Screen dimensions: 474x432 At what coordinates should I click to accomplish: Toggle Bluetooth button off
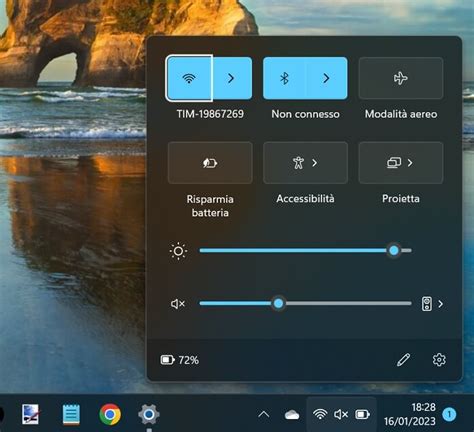click(284, 78)
